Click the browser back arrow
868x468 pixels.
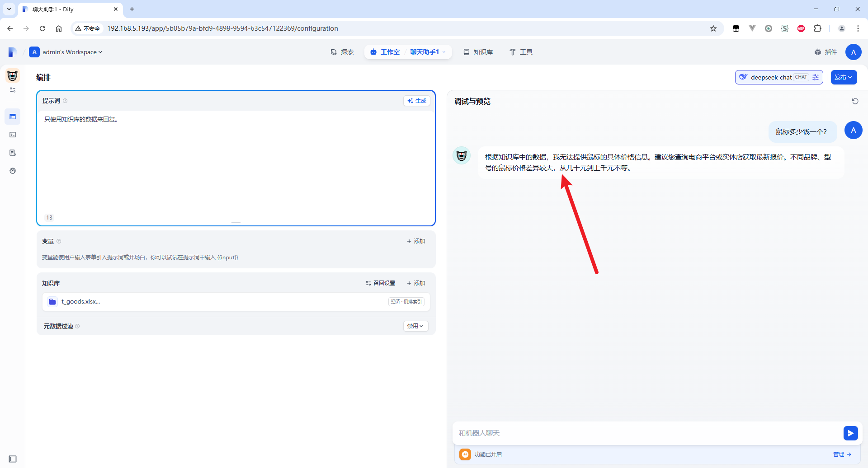[10, 28]
